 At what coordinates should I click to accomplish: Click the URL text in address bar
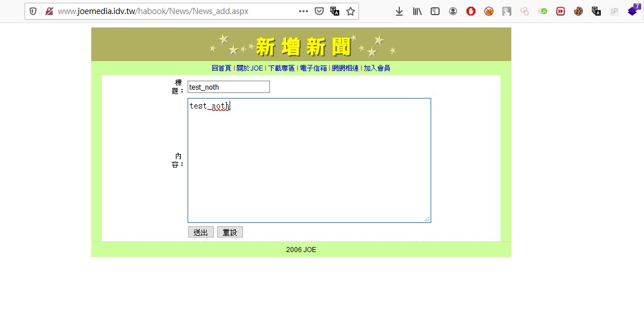pos(153,11)
